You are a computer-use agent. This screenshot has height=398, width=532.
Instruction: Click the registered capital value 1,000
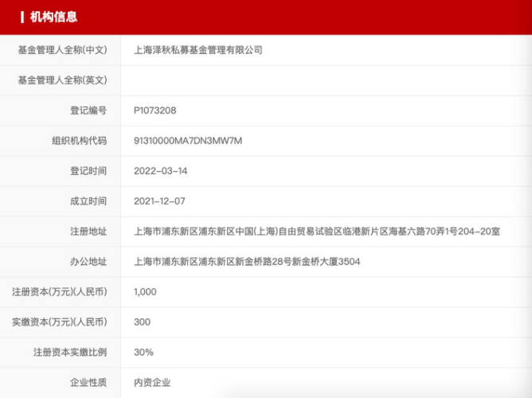click(x=145, y=292)
